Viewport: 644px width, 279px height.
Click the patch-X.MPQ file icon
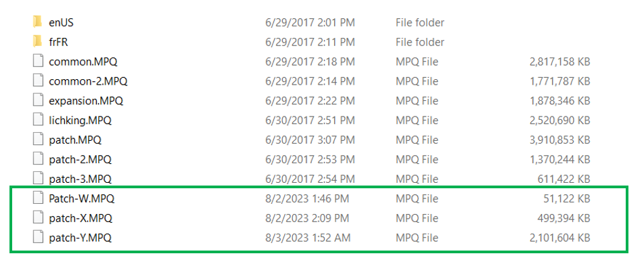(x=37, y=219)
